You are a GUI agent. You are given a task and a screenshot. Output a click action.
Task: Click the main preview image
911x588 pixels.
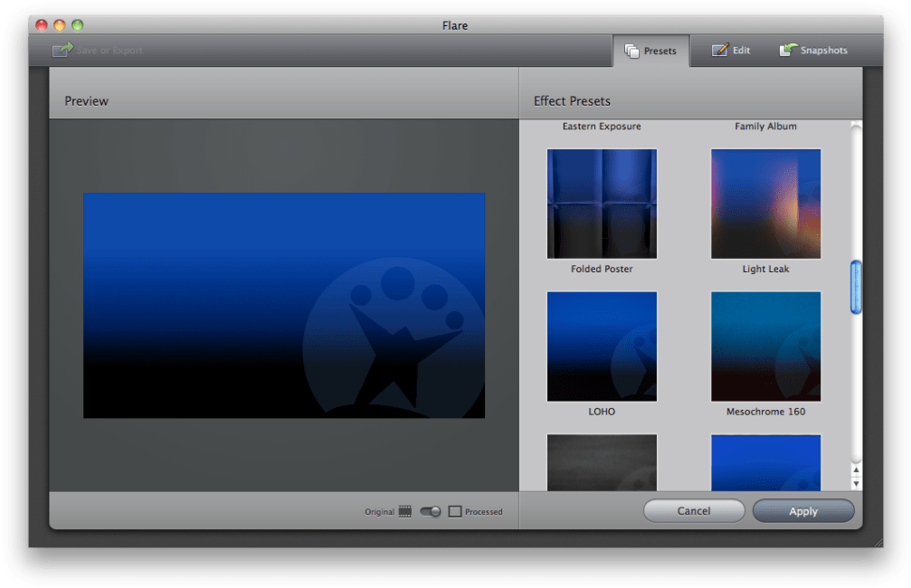pos(283,305)
